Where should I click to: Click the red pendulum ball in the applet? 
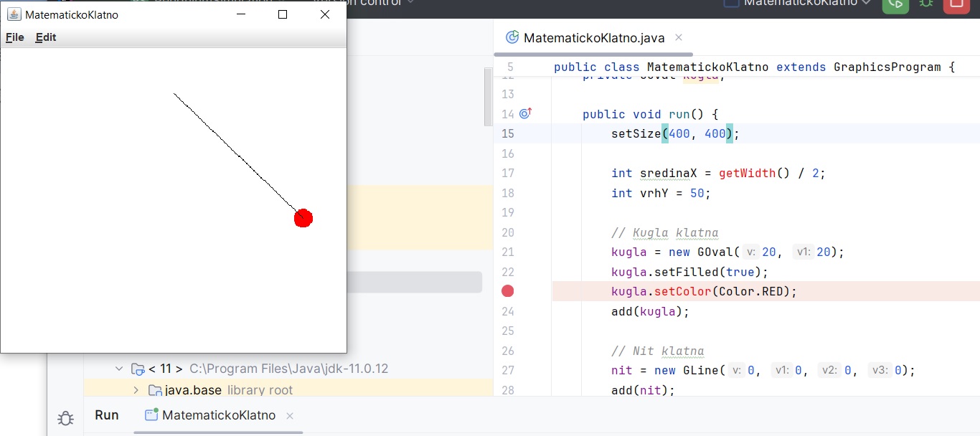coord(303,218)
